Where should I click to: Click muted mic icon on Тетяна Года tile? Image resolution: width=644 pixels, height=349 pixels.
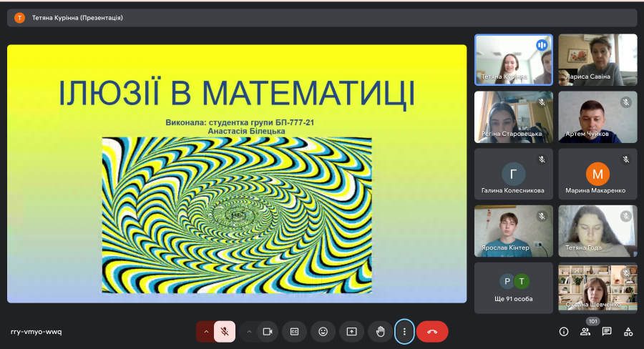tap(626, 217)
